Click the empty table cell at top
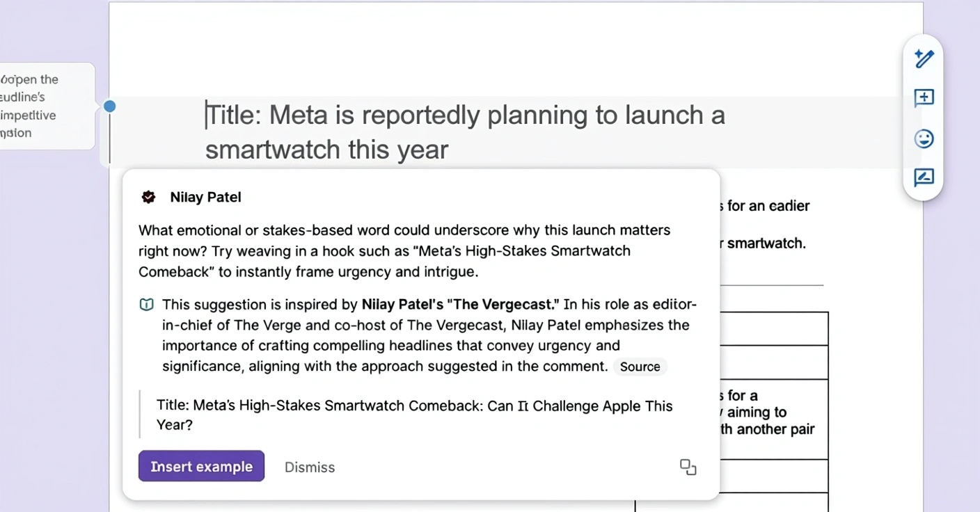Image resolution: width=980 pixels, height=512 pixels. click(774, 329)
